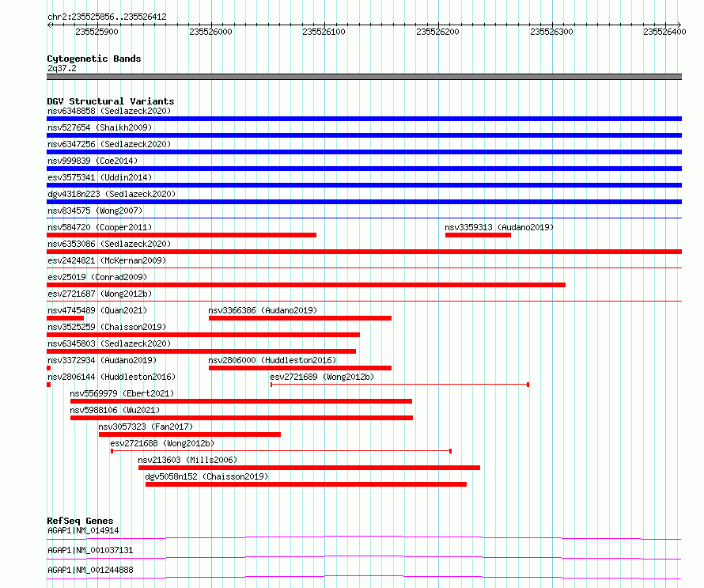Viewport: 704px width, 588px height.
Task: Click ruler coordinate 235526100
Action: (324, 32)
